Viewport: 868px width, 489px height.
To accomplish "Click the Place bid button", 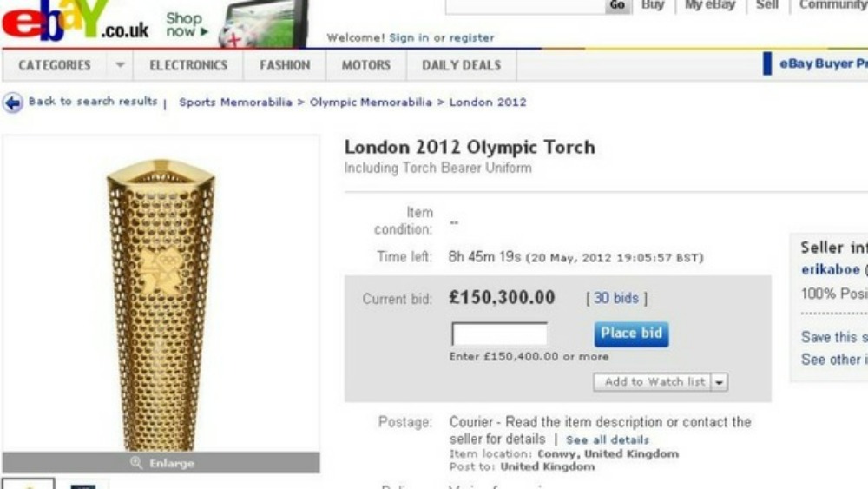I will click(x=631, y=334).
